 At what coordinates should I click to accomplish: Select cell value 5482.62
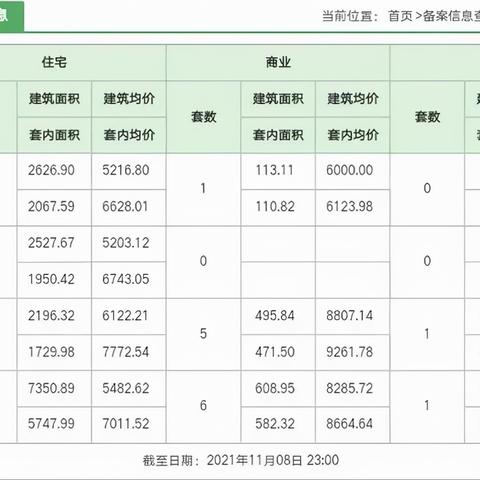pyautogui.click(x=126, y=388)
